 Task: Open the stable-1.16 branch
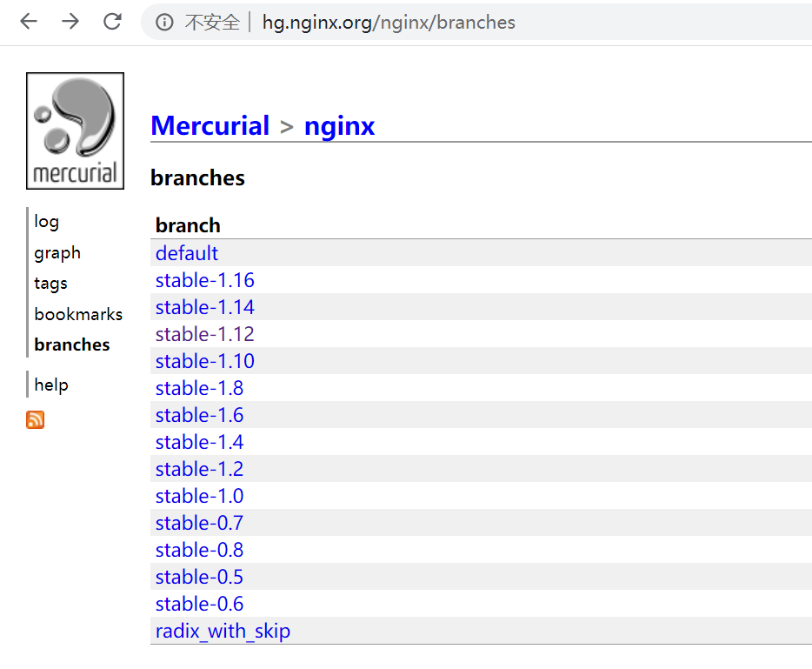coord(204,280)
